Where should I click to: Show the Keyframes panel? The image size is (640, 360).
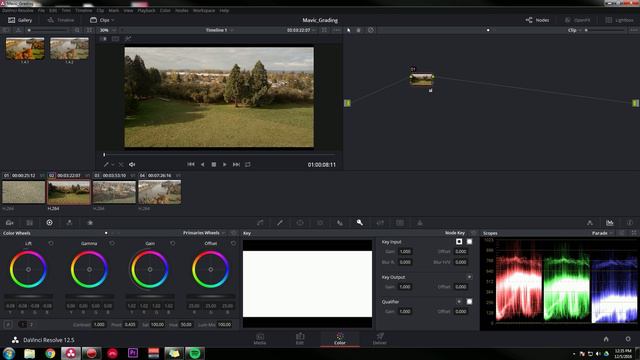[x=590, y=223]
